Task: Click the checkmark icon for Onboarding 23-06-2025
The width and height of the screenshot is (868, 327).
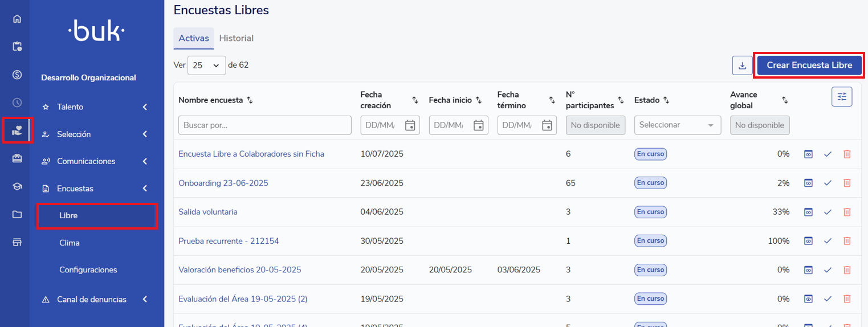Action: pos(828,183)
